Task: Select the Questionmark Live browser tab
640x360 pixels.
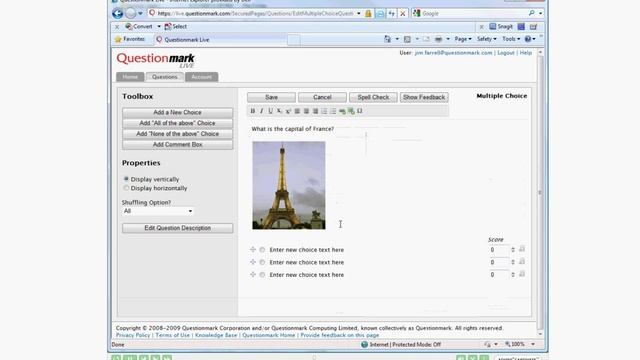Action: 220,40
